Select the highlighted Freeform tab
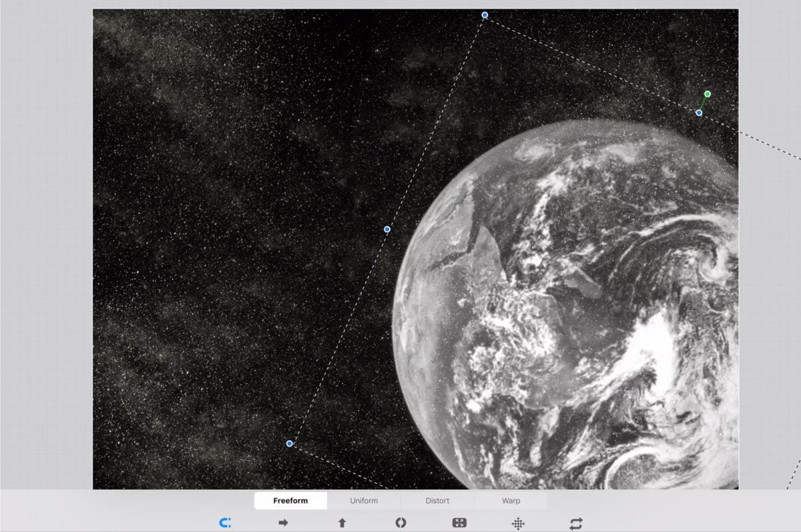 point(290,500)
